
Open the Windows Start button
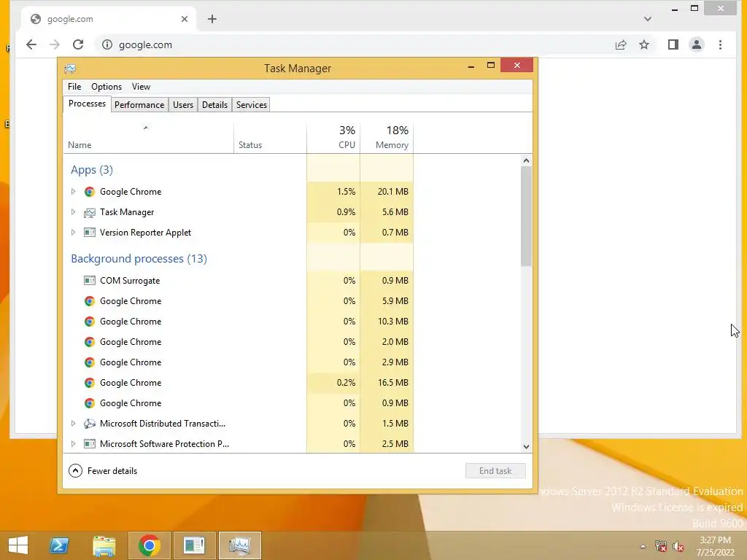pos(18,545)
